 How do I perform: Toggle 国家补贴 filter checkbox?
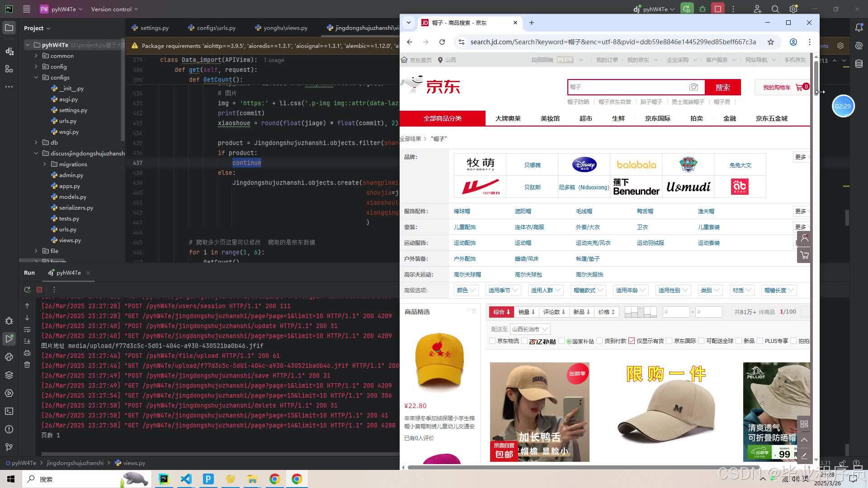tap(562, 341)
